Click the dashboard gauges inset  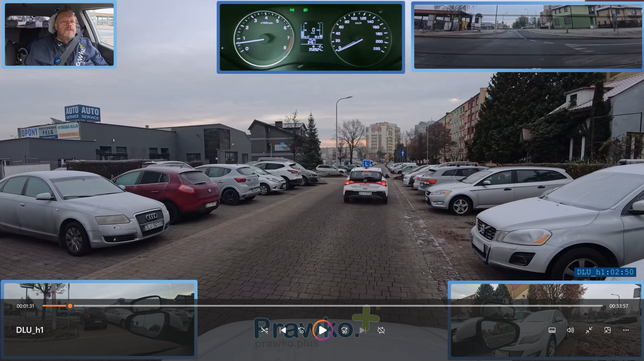[311, 37]
